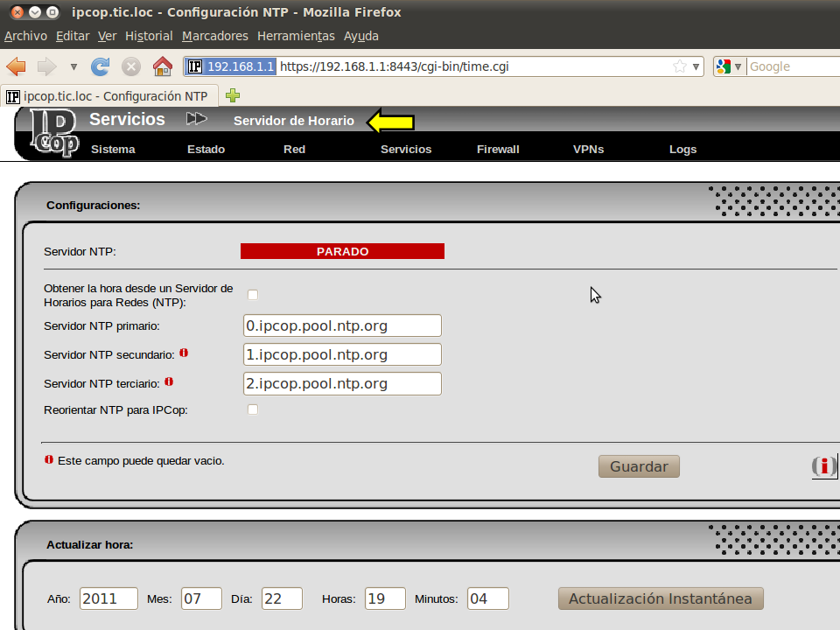Screen dimensions: 840x630
Task: Click the red help info icon
Action: tap(823, 466)
